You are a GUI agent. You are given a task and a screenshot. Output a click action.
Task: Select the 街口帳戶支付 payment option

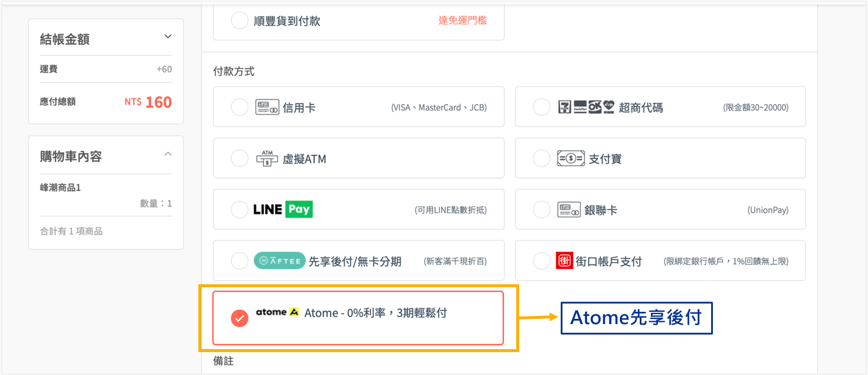(x=660, y=261)
